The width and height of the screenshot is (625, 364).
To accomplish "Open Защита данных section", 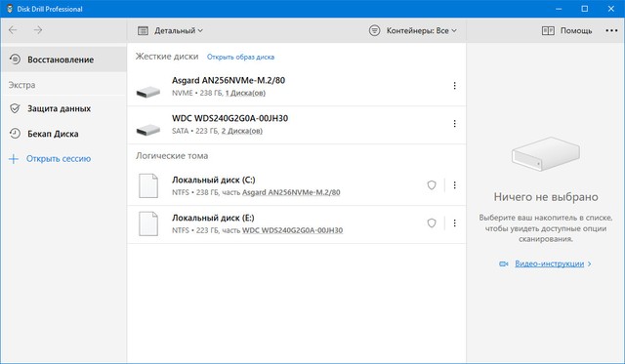I will pyautogui.click(x=63, y=108).
